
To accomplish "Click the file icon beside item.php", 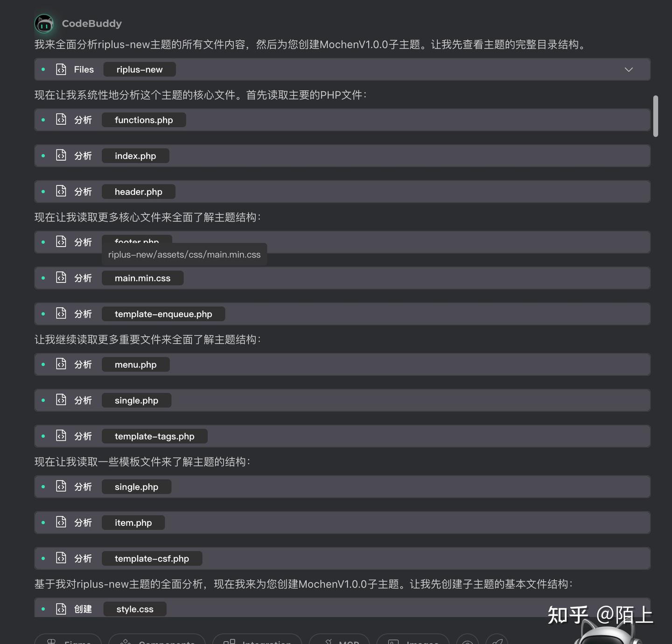I will (x=61, y=523).
